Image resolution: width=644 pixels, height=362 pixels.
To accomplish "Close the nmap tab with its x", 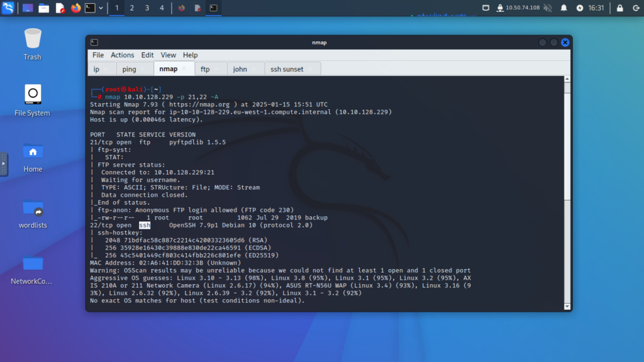I will pyautogui.click(x=184, y=69).
